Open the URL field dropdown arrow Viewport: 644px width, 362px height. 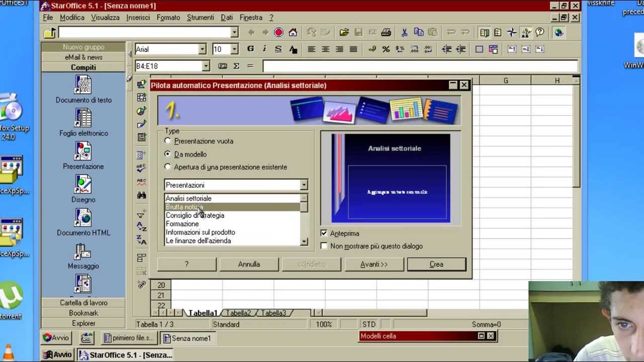pos(234,33)
